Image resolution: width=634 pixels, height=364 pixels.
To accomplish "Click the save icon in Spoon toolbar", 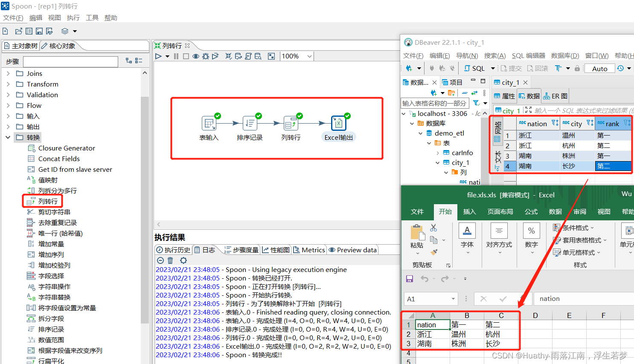I will pos(39,31).
